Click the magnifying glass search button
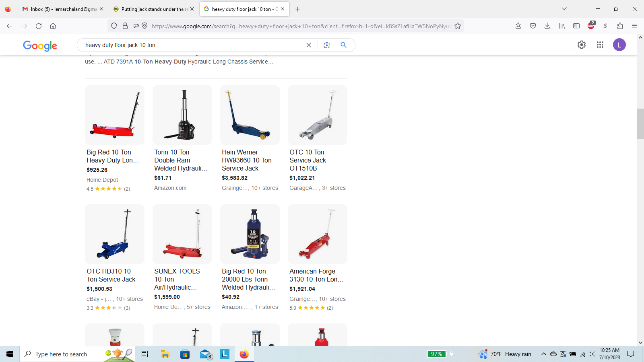Screen dimensions: 644x362 pyautogui.click(x=343, y=45)
